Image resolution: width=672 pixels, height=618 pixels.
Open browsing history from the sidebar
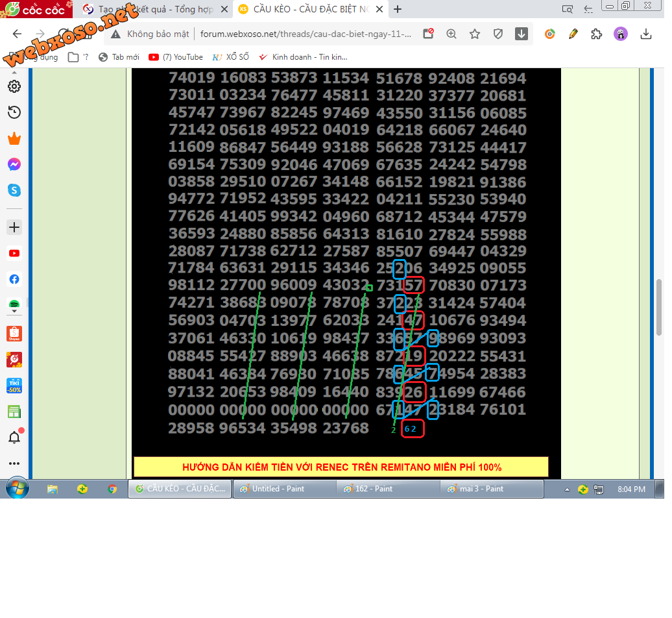click(x=14, y=113)
